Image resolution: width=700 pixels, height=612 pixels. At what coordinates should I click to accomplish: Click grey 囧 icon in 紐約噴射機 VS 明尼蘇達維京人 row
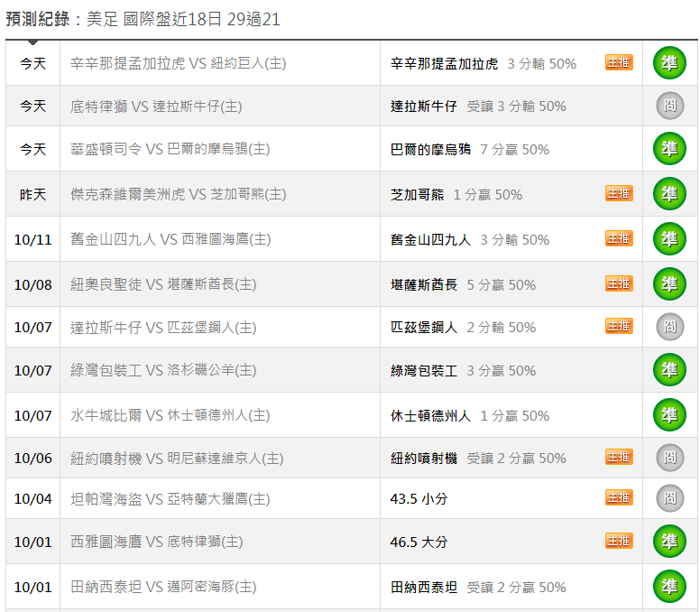(x=669, y=458)
